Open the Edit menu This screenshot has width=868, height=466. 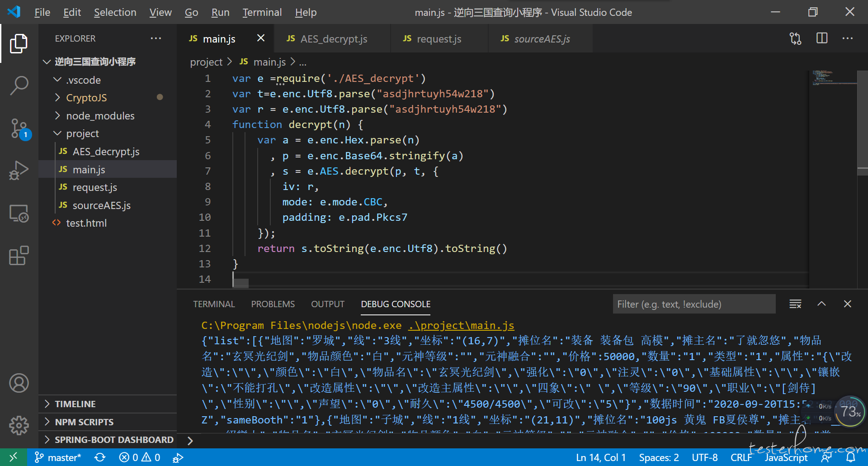(72, 12)
